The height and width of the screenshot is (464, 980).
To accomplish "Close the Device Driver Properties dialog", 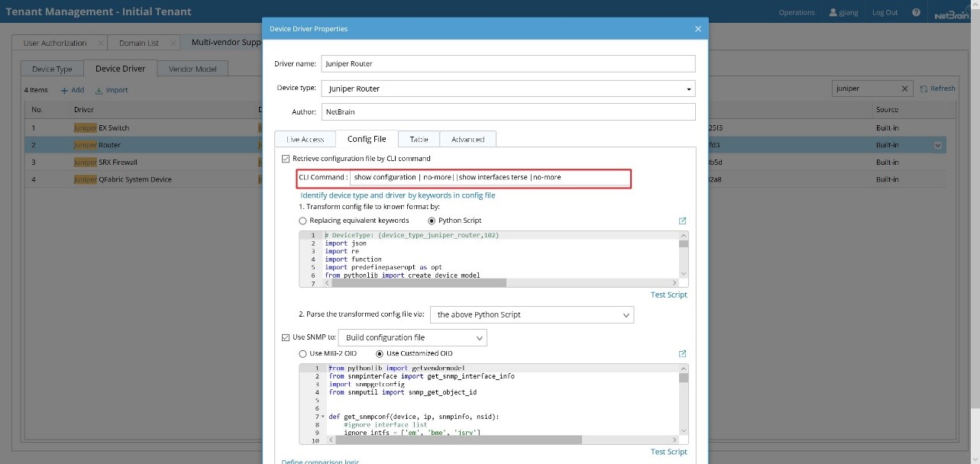I will coord(697,29).
